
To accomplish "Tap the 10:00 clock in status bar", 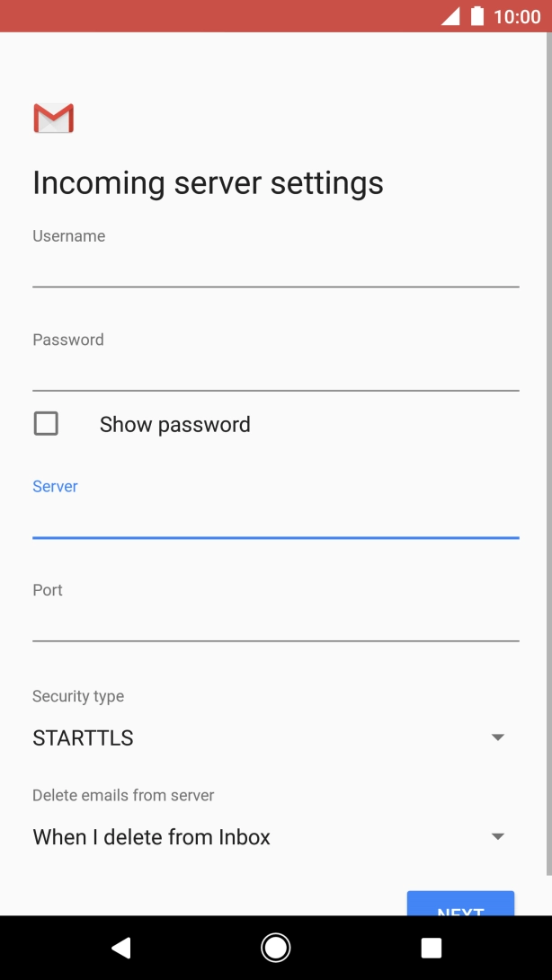I will [517, 16].
